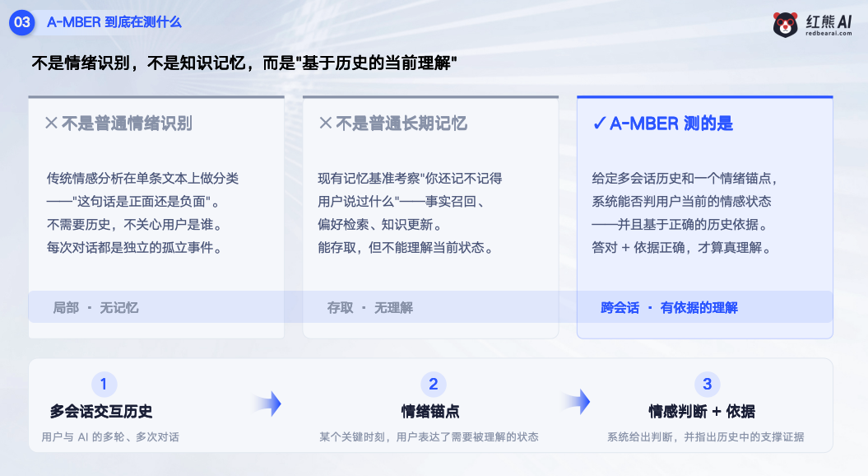Image resolution: width=868 pixels, height=476 pixels.
Task: Click the X mark beside 不是普通长期记忆
Action: coord(326,123)
